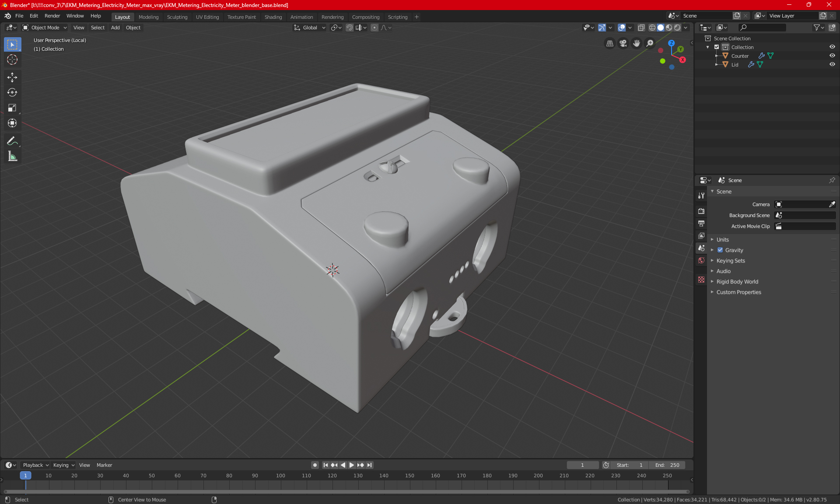
Task: Open the Render menu
Action: pos(52,16)
